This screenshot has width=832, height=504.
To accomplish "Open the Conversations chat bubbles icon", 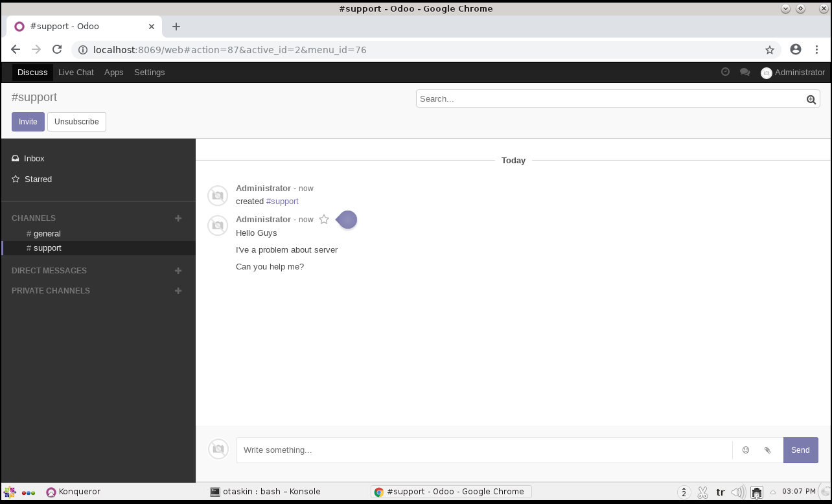I will tap(745, 72).
